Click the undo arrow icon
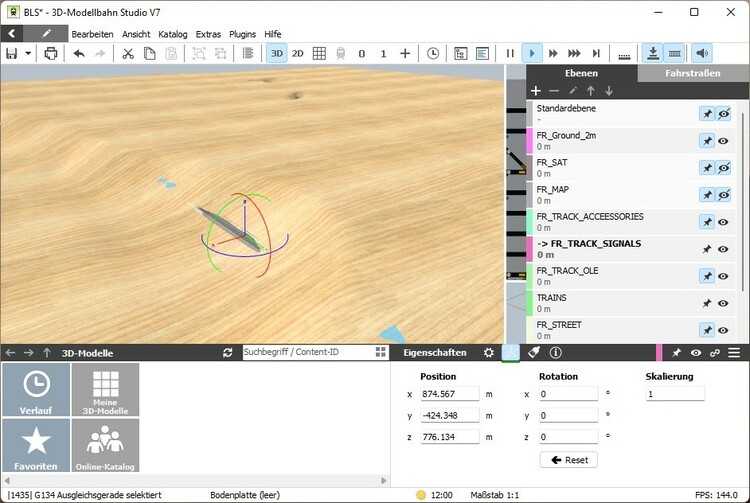The image size is (750, 503). [x=79, y=53]
